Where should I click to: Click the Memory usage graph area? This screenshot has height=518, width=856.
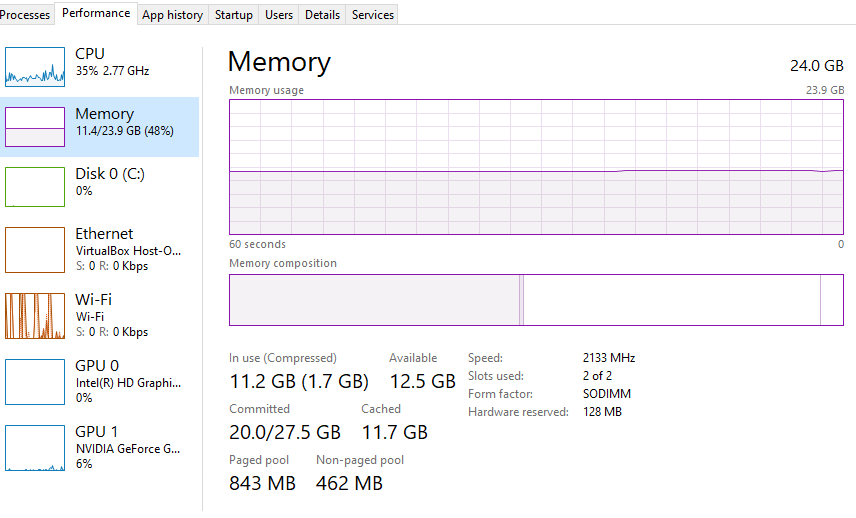[536, 166]
